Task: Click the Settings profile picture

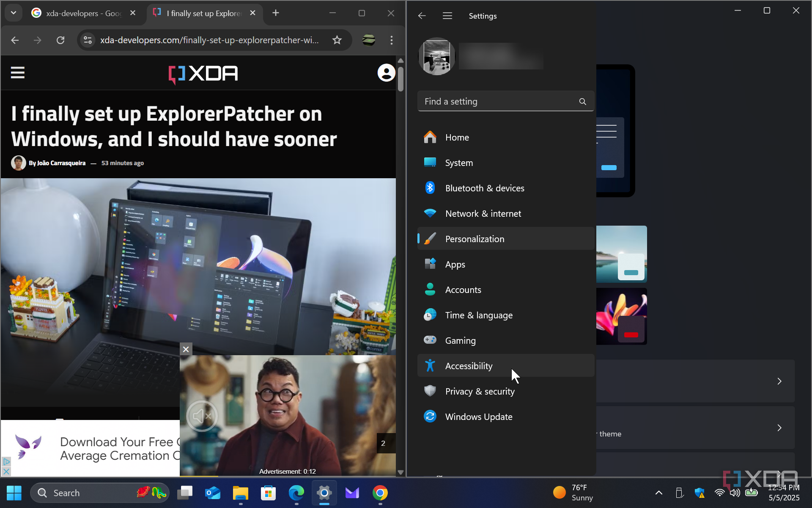Action: point(437,56)
